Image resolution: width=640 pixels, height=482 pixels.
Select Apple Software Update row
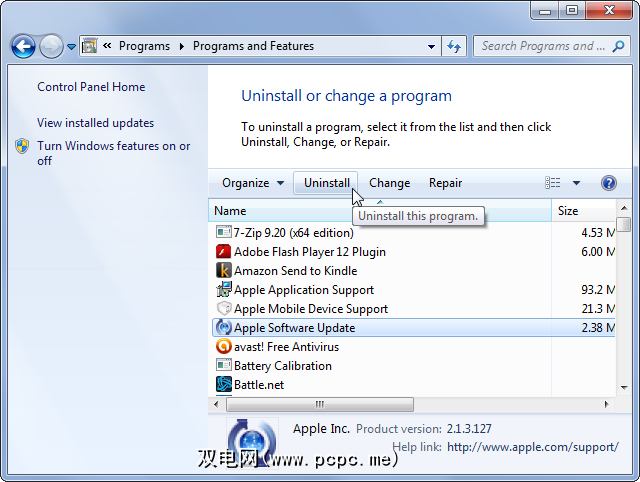tap(413, 328)
